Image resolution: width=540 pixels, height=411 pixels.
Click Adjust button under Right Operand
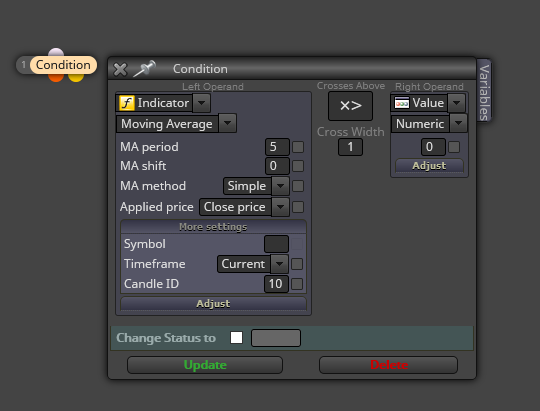pos(429,166)
